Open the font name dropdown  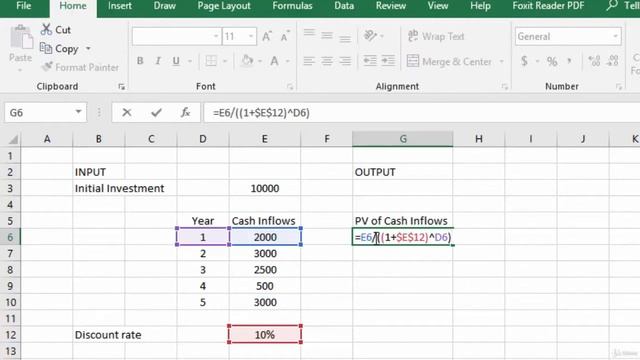pos(216,36)
